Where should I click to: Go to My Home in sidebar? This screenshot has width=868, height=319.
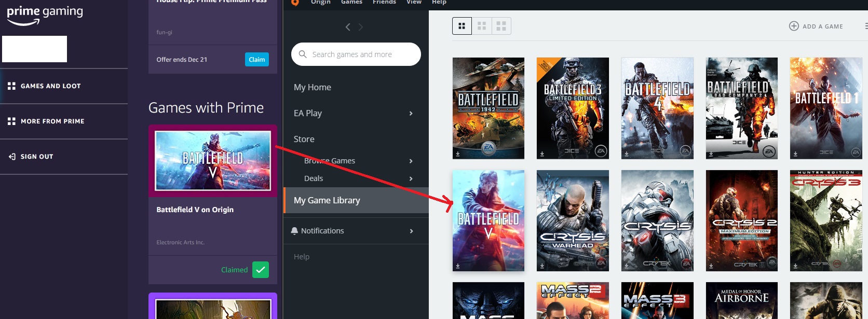pyautogui.click(x=313, y=87)
